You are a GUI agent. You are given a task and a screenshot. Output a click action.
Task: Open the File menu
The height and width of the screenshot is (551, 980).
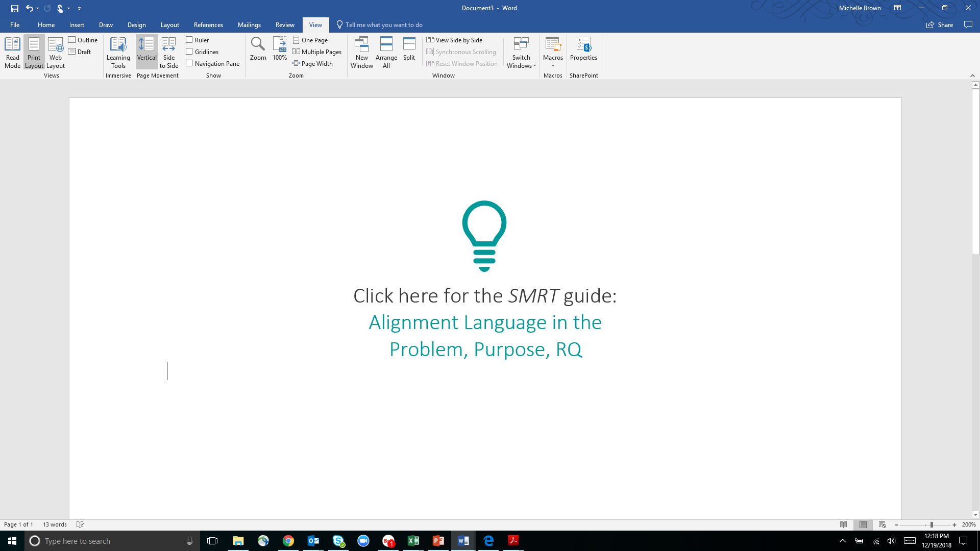click(x=15, y=24)
